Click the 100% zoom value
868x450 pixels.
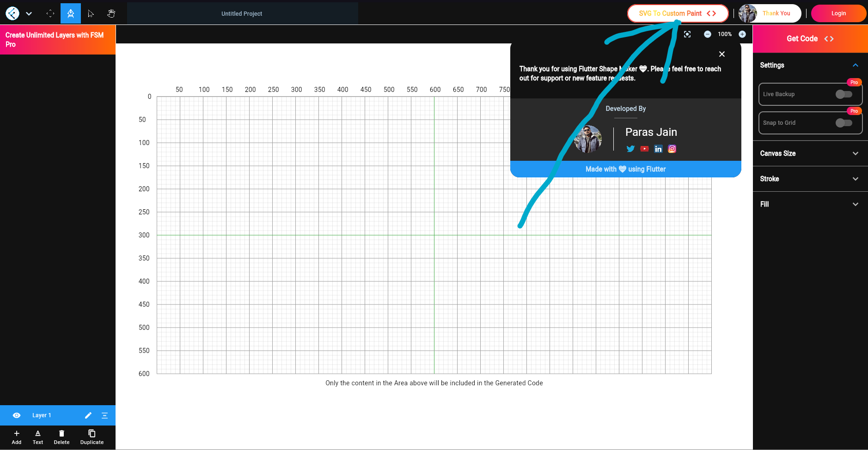(725, 34)
